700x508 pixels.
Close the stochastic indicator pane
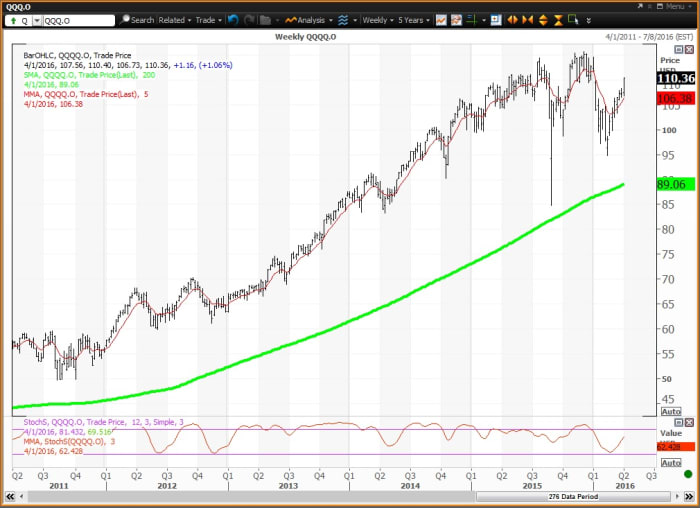tap(689, 422)
